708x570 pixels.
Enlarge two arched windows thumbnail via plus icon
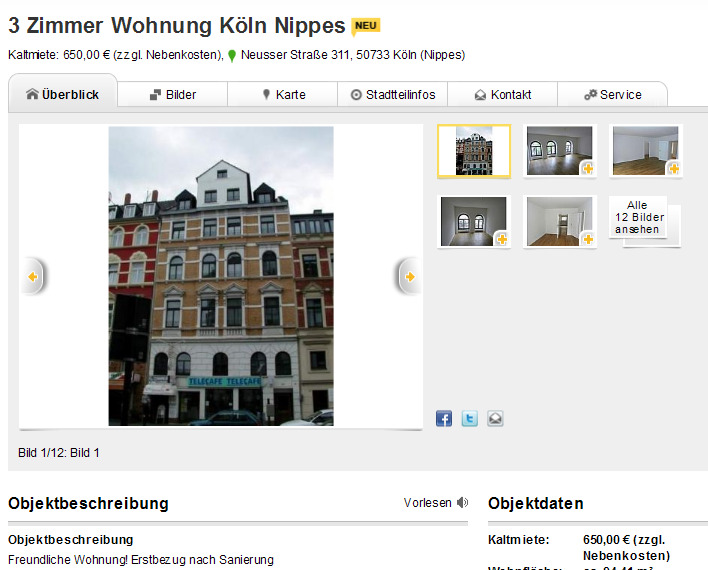pos(502,239)
